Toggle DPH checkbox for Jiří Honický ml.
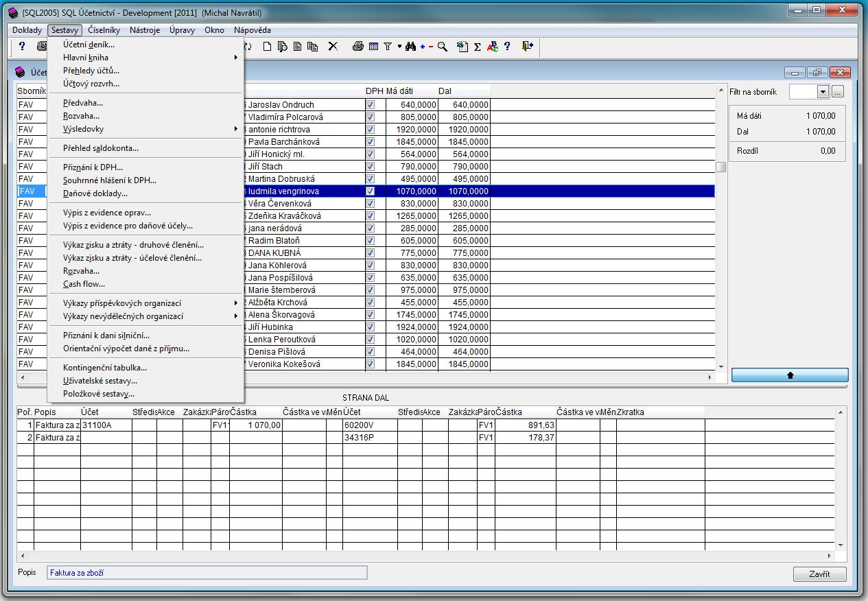The height and width of the screenshot is (601, 868). point(371,154)
